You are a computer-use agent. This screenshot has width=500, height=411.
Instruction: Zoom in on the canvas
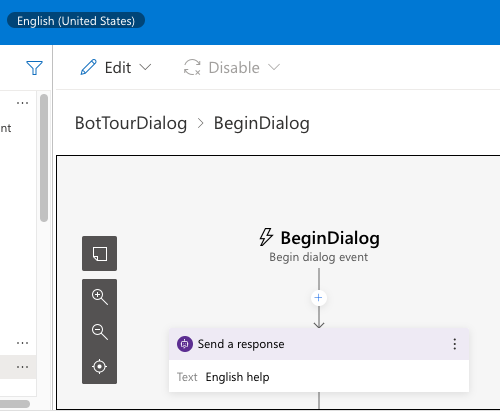tap(100, 297)
